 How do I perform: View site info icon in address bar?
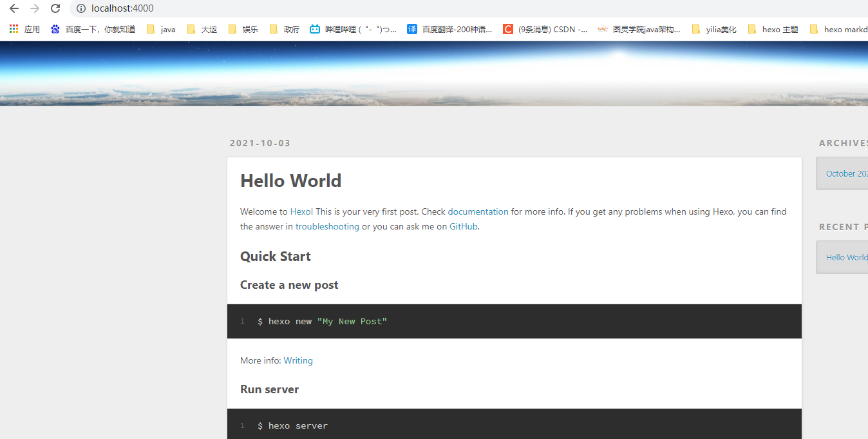click(x=81, y=8)
